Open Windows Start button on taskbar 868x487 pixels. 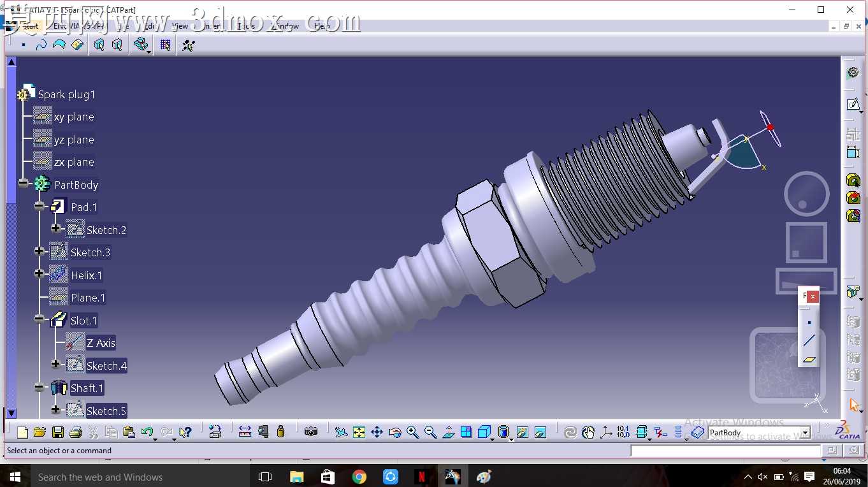point(15,477)
